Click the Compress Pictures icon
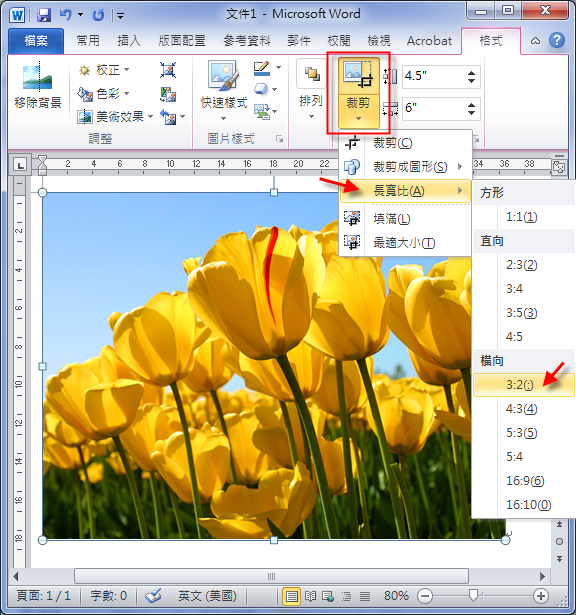The height and width of the screenshot is (615, 576). point(168,70)
